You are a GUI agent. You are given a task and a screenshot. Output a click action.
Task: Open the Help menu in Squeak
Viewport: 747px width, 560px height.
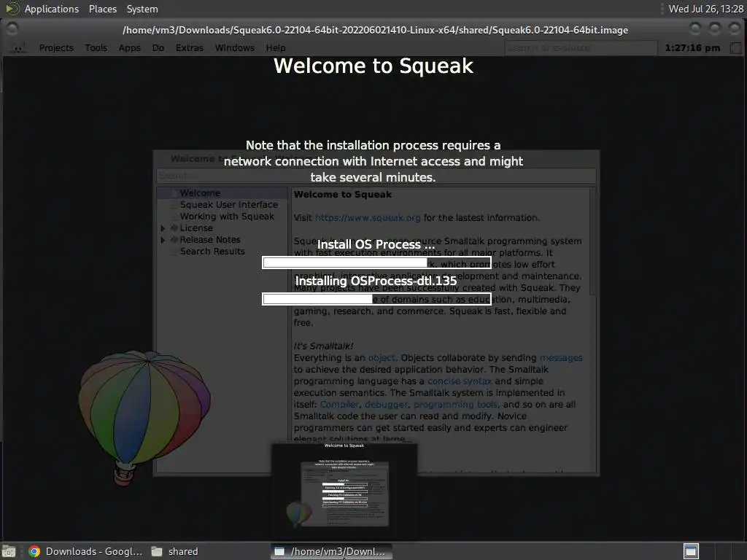click(x=276, y=48)
